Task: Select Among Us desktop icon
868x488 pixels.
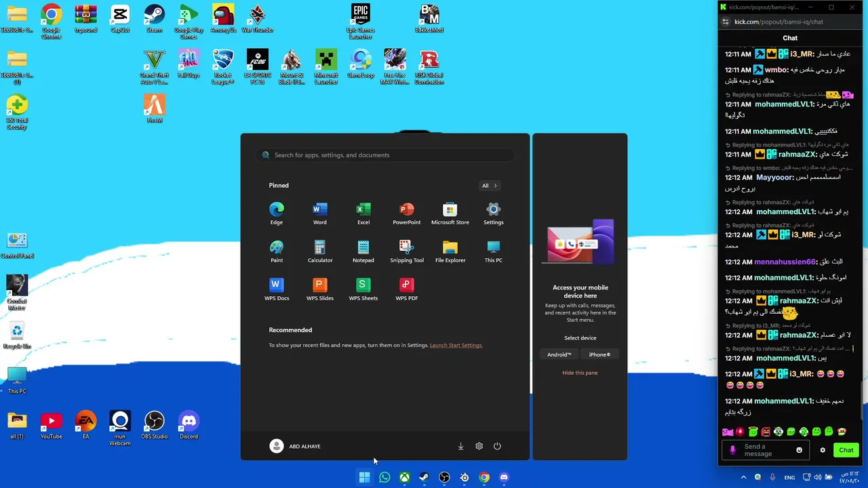Action: [223, 19]
